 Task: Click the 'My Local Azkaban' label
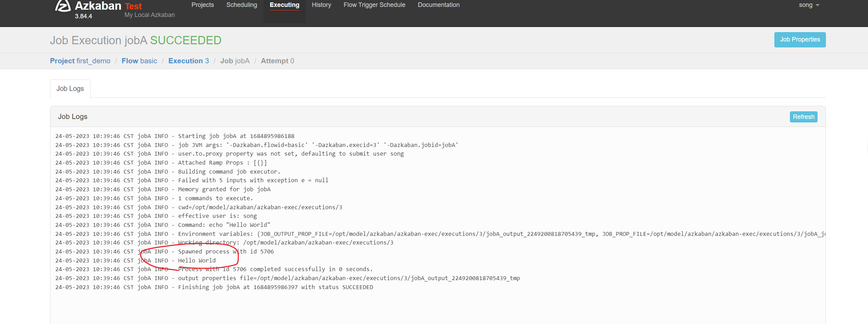coord(150,15)
